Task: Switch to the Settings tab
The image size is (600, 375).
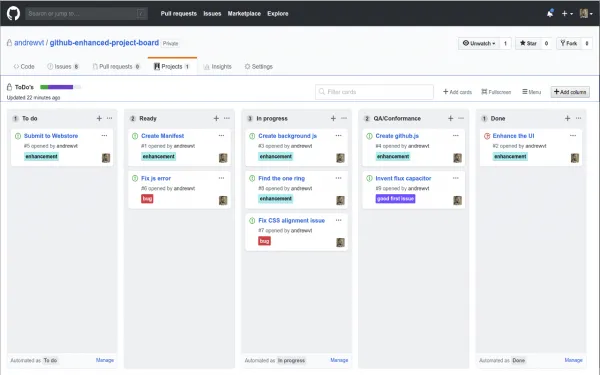Action: [x=259, y=67]
